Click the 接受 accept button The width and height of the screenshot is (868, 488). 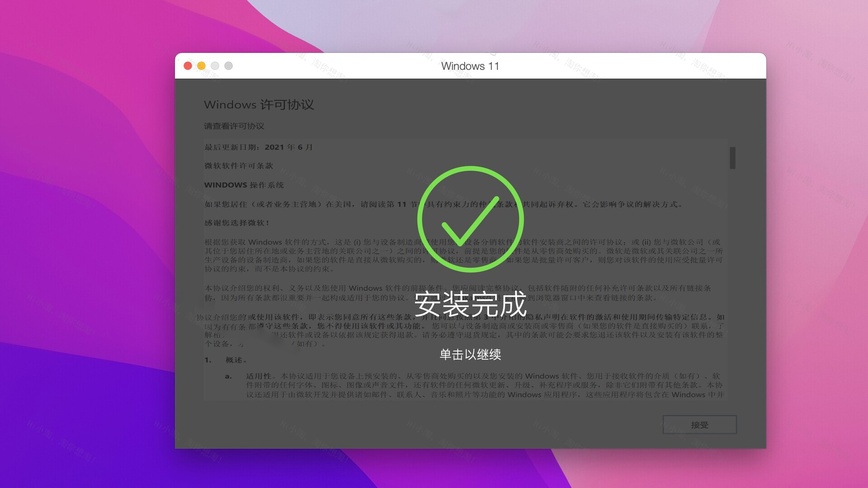699,425
